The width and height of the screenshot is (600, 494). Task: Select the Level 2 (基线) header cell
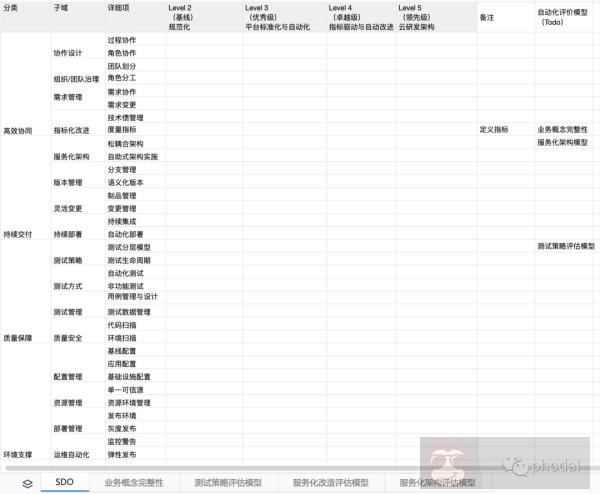click(204, 17)
